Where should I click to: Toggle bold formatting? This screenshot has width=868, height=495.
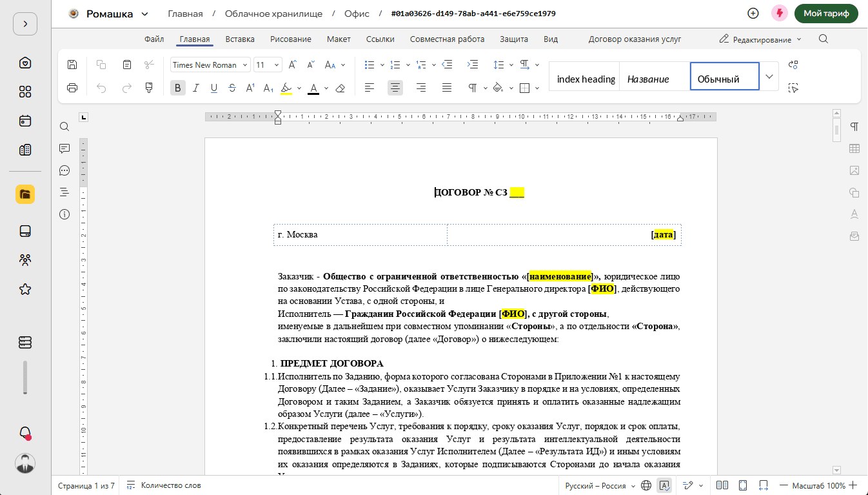click(x=178, y=88)
